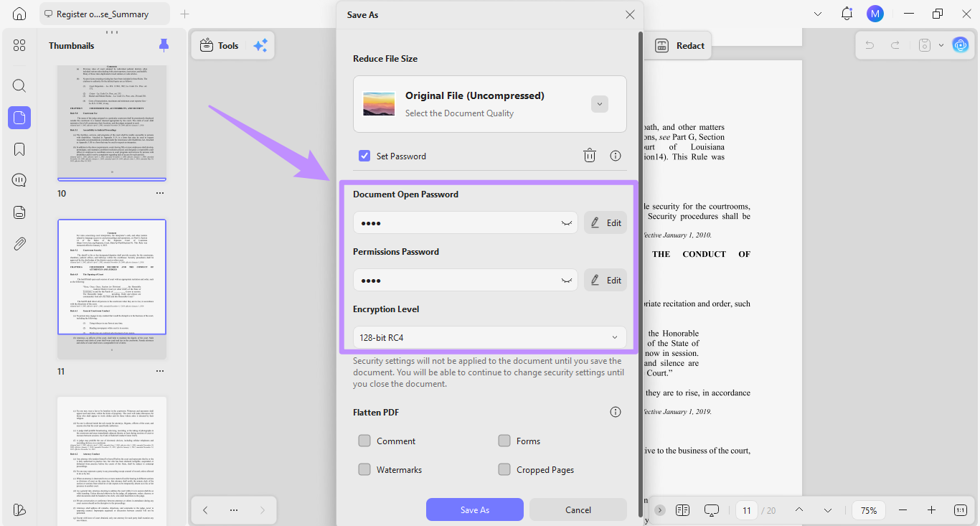Open the Tools menu button
This screenshot has width=980, height=526.
pyautogui.click(x=220, y=45)
